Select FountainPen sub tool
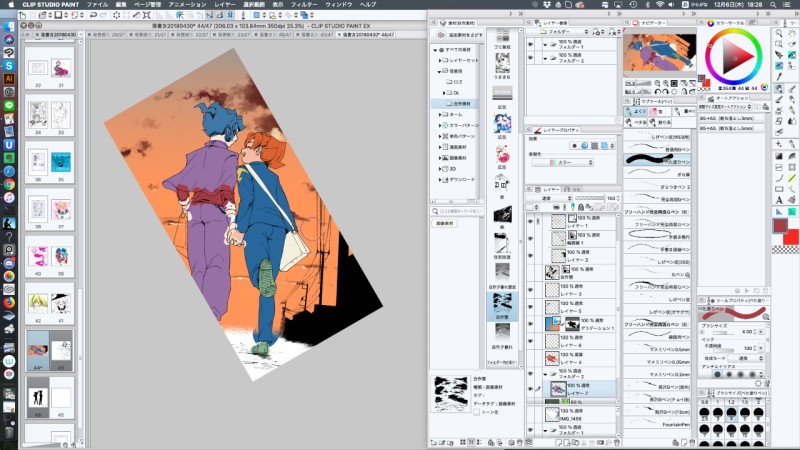Screen dimensions: 800x450 pos(658,424)
